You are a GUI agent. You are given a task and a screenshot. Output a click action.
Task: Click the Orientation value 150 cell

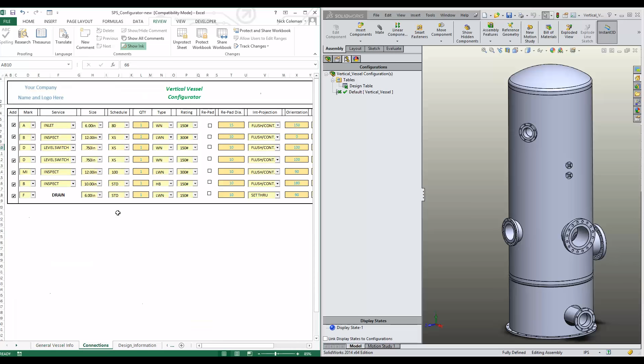297,125
